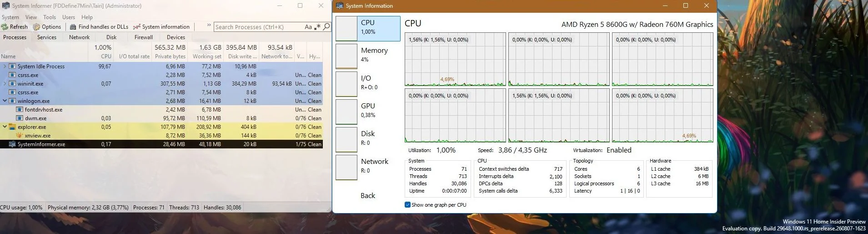Click the Find handles or DLLs binoculars icon
The width and height of the screenshot is (868, 234).
click(73, 27)
